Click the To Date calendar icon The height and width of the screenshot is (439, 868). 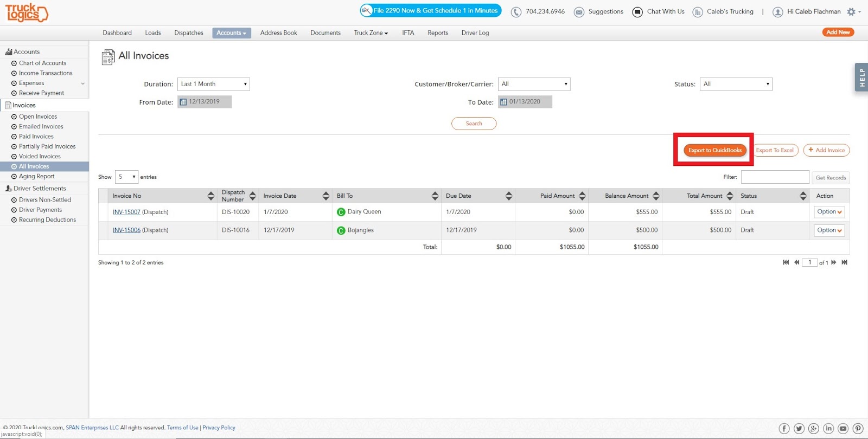(x=503, y=102)
